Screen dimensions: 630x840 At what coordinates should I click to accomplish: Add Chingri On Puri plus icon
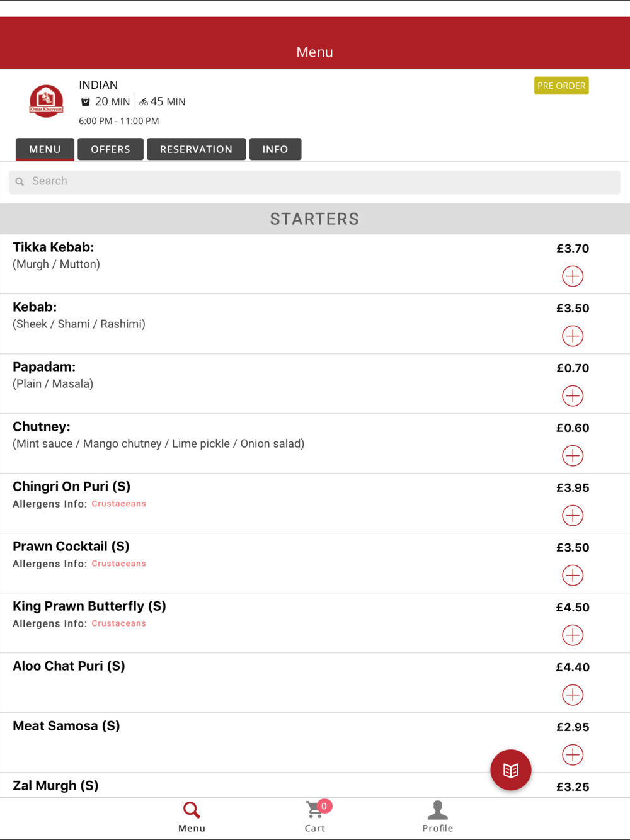pos(573,515)
